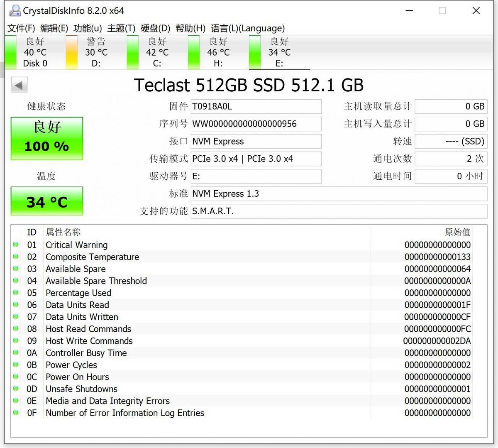Image resolution: width=498 pixels, height=448 pixels.
Task: Click status dot for Data Units Written
Action: 16,317
